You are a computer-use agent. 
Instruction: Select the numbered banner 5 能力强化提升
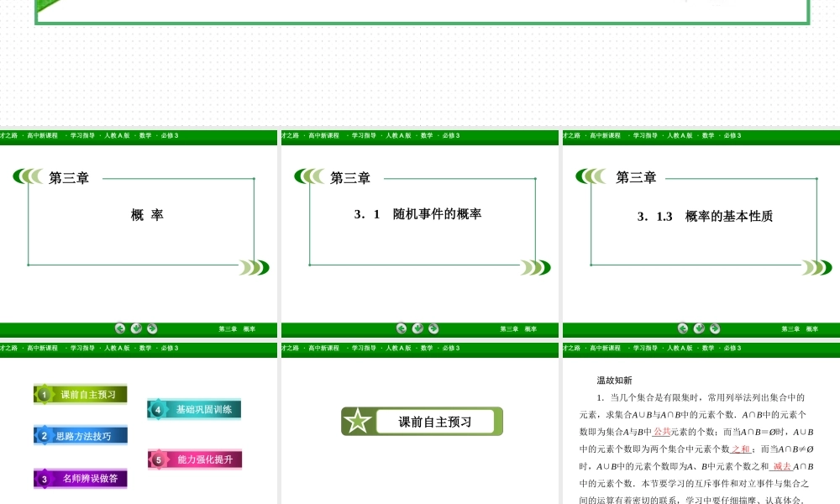click(x=193, y=459)
